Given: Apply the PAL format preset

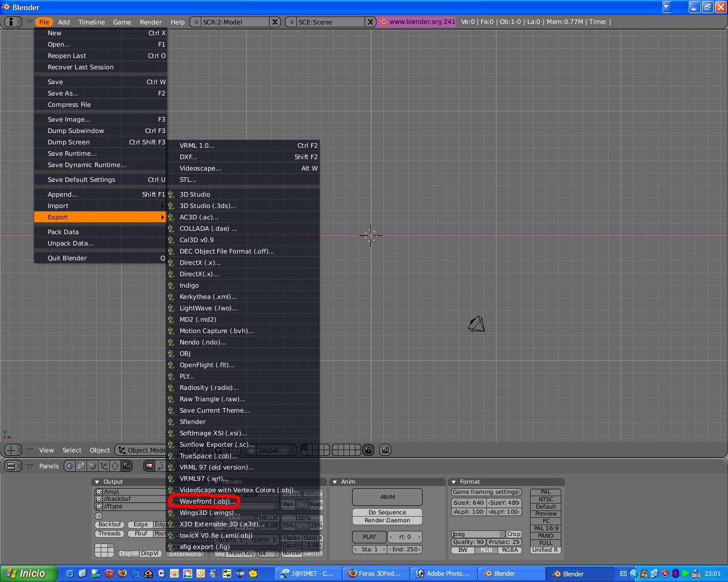Looking at the screenshot, I should (x=546, y=492).
